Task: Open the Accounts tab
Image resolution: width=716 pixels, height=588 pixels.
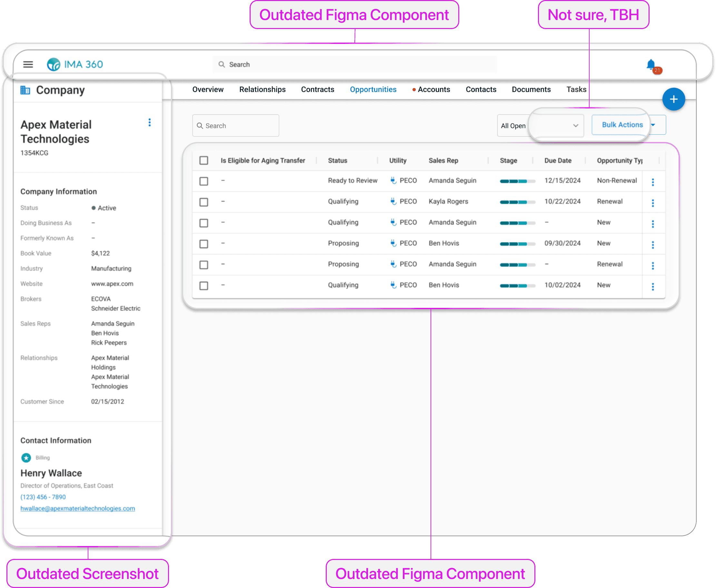Action: [433, 89]
